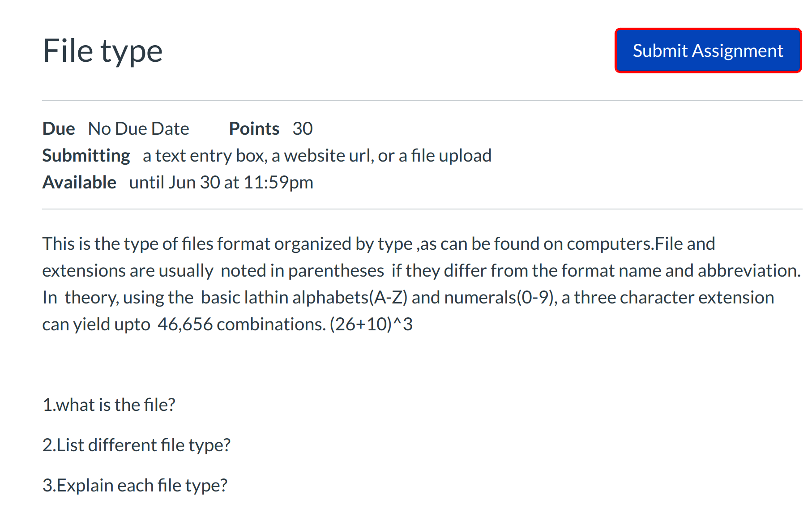Click the description line starting "This is the type"
Viewport: 812px width, 521px height.
pos(378,244)
